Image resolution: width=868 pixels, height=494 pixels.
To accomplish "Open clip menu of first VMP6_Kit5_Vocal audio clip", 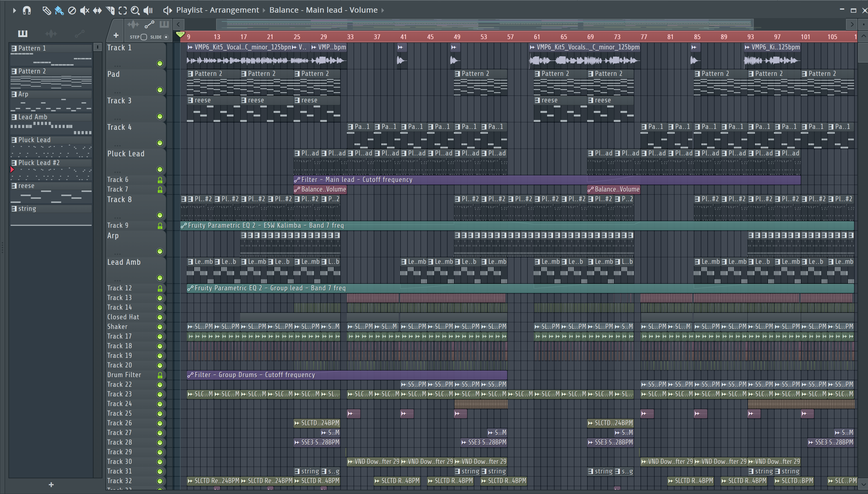I will [x=190, y=47].
